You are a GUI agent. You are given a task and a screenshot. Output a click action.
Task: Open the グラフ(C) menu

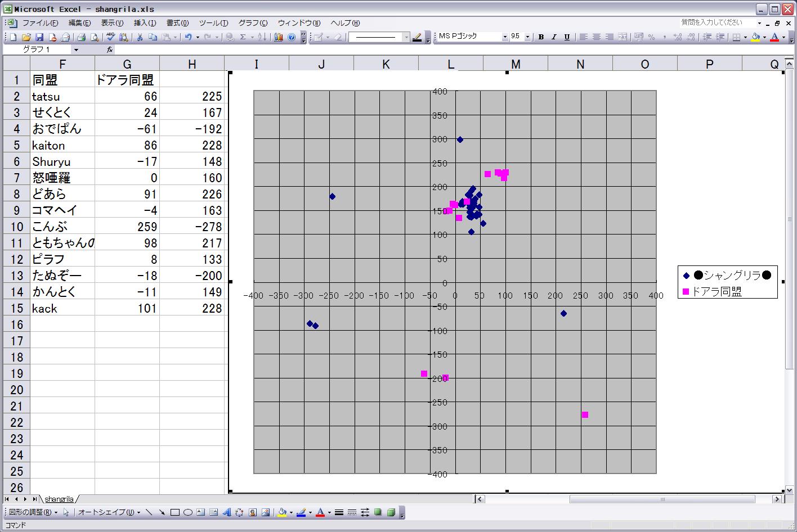(x=253, y=23)
